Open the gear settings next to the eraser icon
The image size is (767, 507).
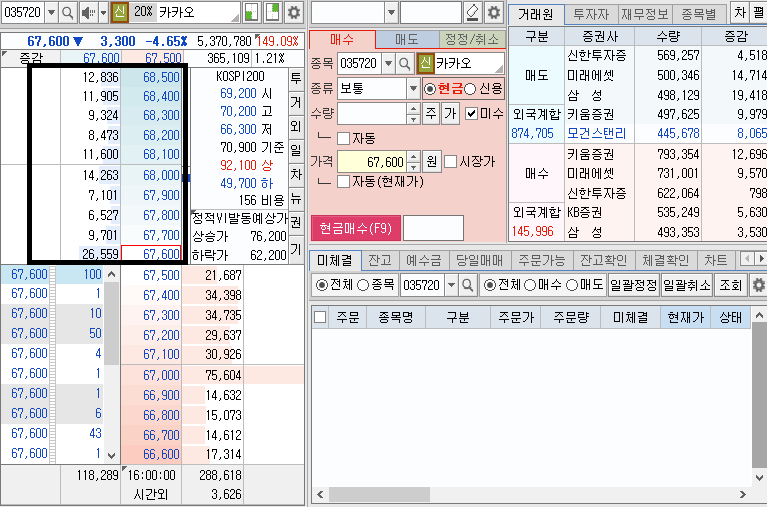click(x=494, y=13)
